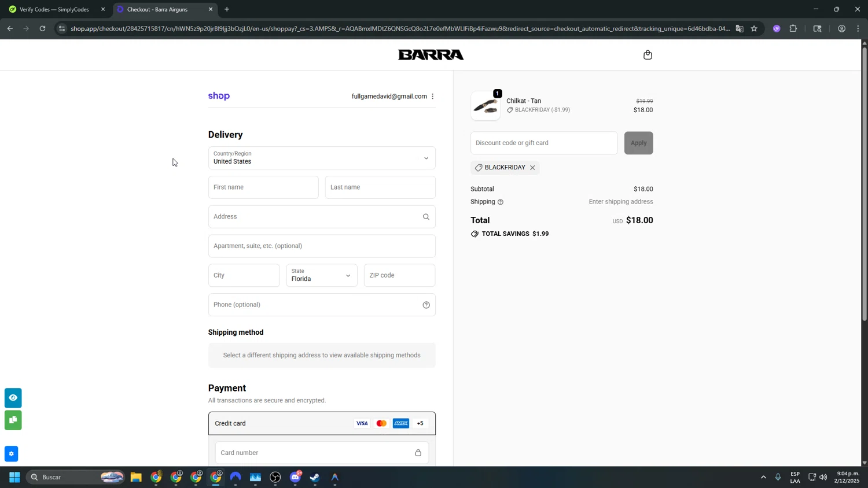The image size is (868, 488).
Task: Click the First name field
Action: [263, 187]
